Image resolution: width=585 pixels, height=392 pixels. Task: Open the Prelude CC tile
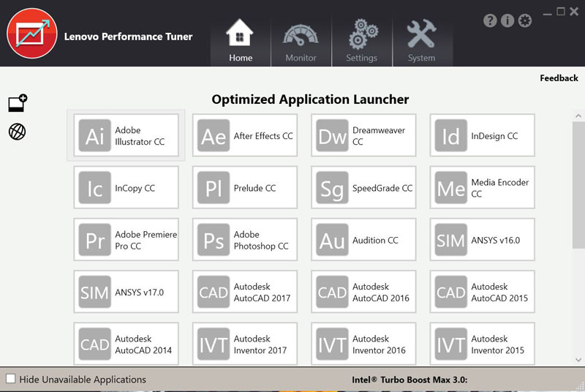click(245, 187)
